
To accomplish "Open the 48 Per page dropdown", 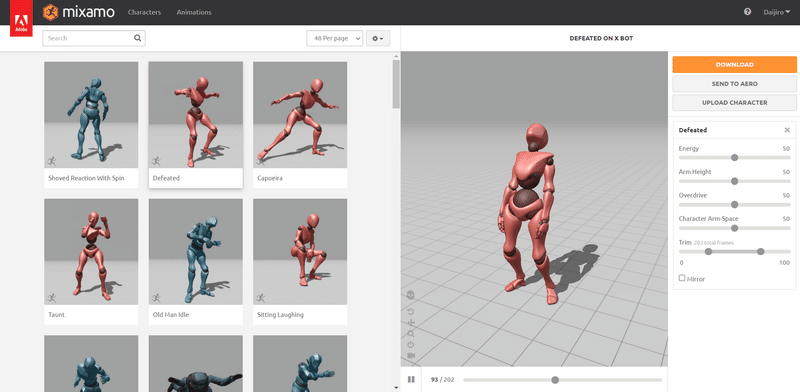I will click(x=335, y=38).
